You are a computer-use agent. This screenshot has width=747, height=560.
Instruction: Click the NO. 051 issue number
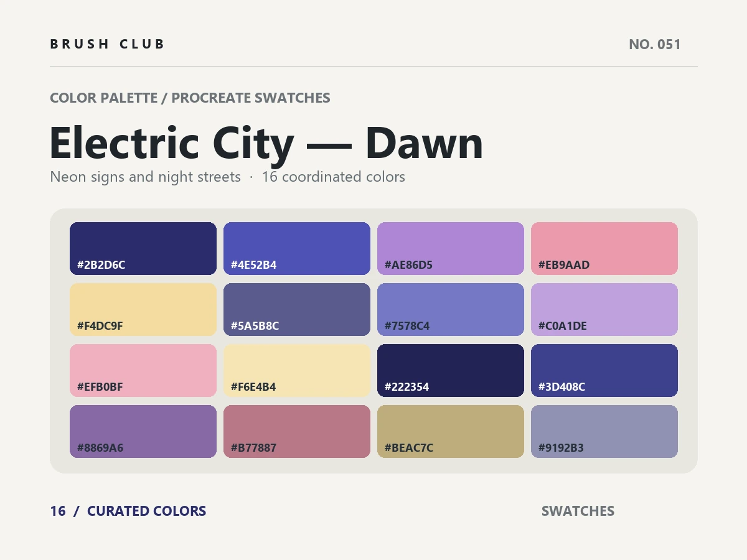click(655, 44)
